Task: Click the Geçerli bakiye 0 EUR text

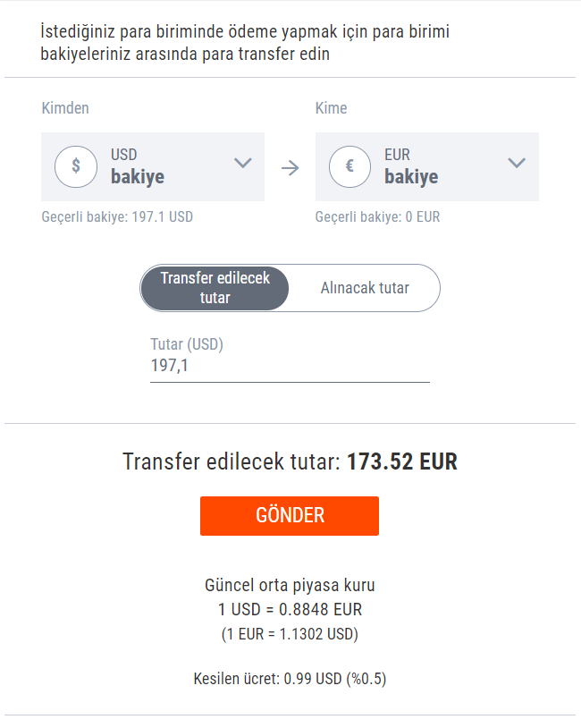Action: click(378, 216)
